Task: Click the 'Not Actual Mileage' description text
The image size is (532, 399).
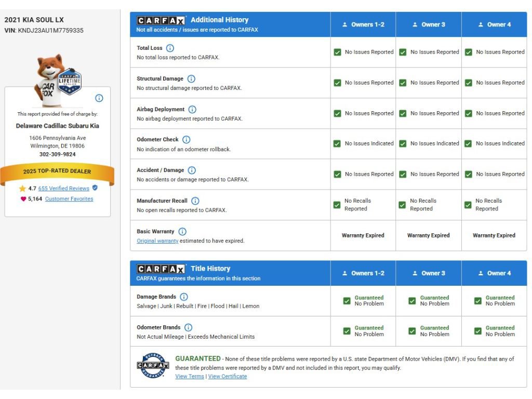Action: tap(196, 337)
